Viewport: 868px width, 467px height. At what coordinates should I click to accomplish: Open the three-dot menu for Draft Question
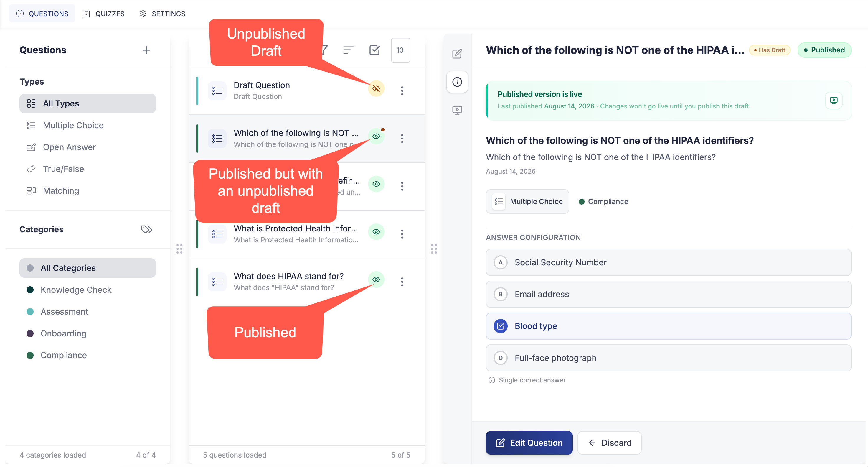[x=402, y=91]
